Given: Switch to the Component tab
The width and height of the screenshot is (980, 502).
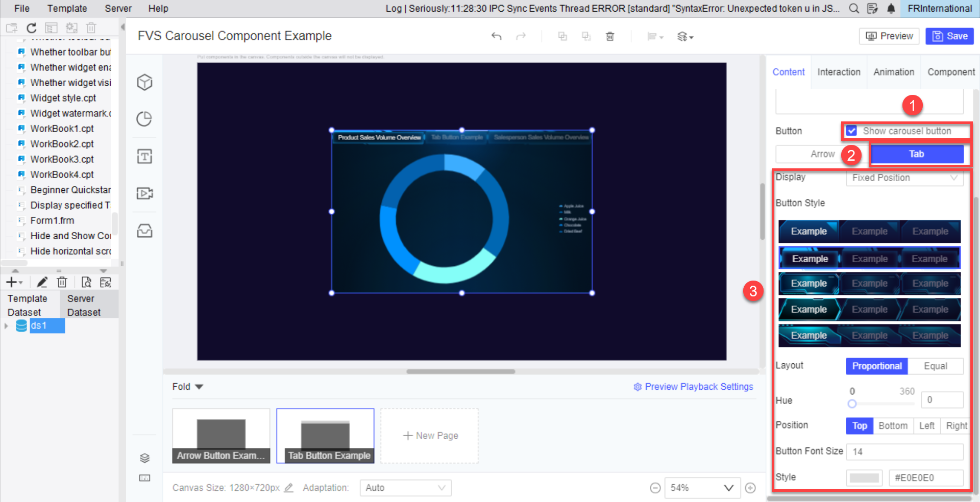Looking at the screenshot, I should [951, 72].
